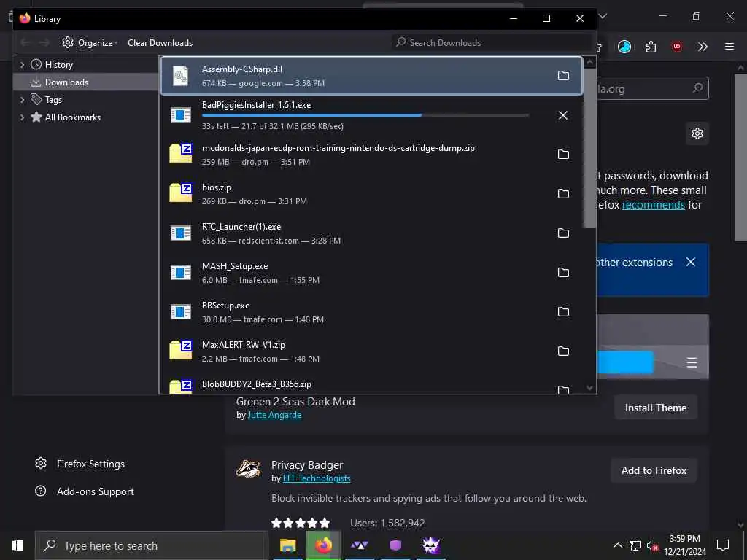Click the bios.zip archive icon

coord(181,192)
